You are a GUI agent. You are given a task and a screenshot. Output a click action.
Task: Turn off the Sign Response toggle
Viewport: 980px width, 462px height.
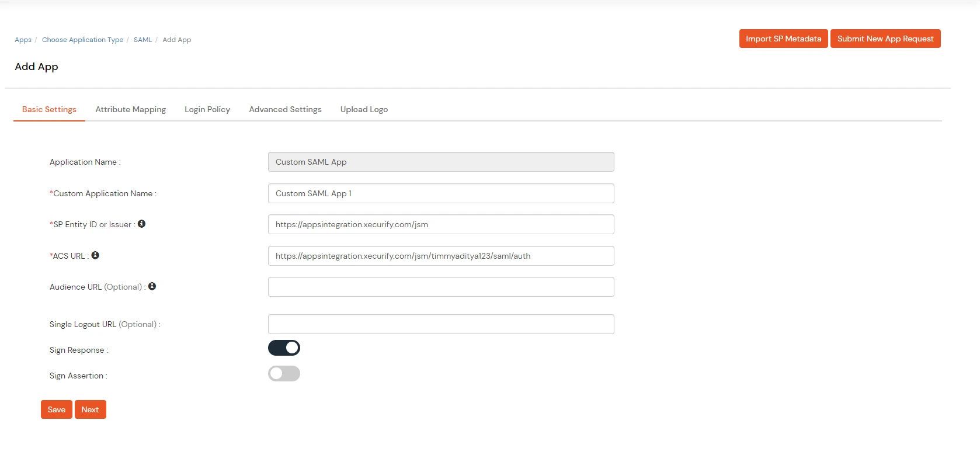pyautogui.click(x=284, y=348)
